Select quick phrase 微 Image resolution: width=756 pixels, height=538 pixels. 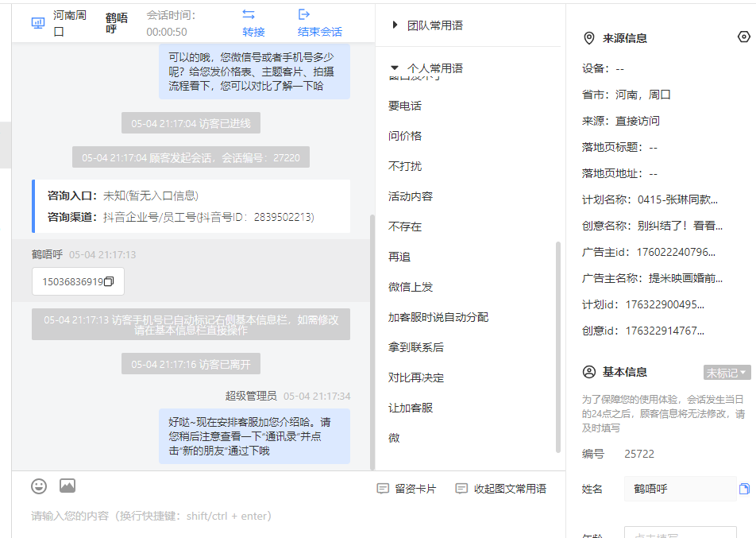point(394,438)
